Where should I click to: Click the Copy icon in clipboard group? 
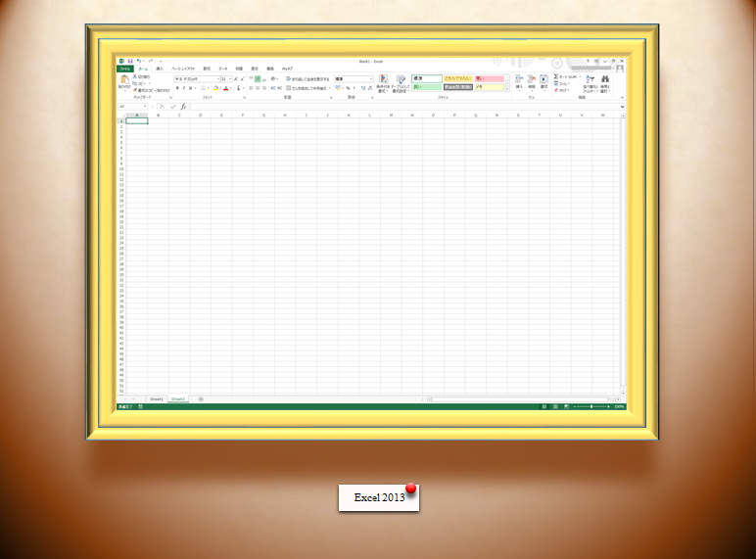point(135,83)
